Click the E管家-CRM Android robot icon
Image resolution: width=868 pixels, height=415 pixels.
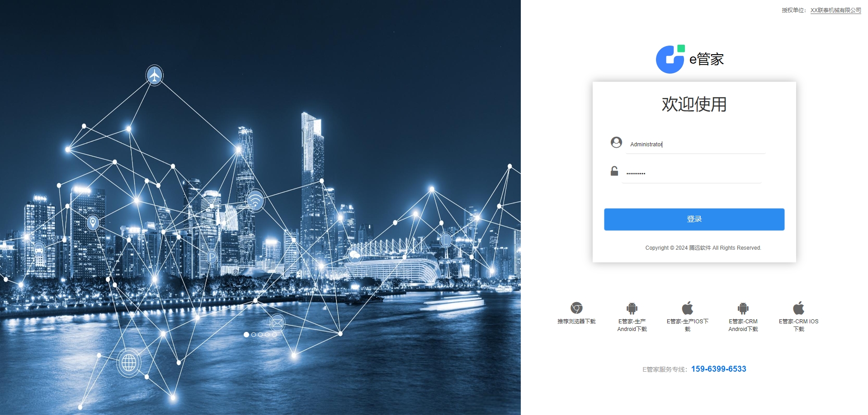[743, 308]
